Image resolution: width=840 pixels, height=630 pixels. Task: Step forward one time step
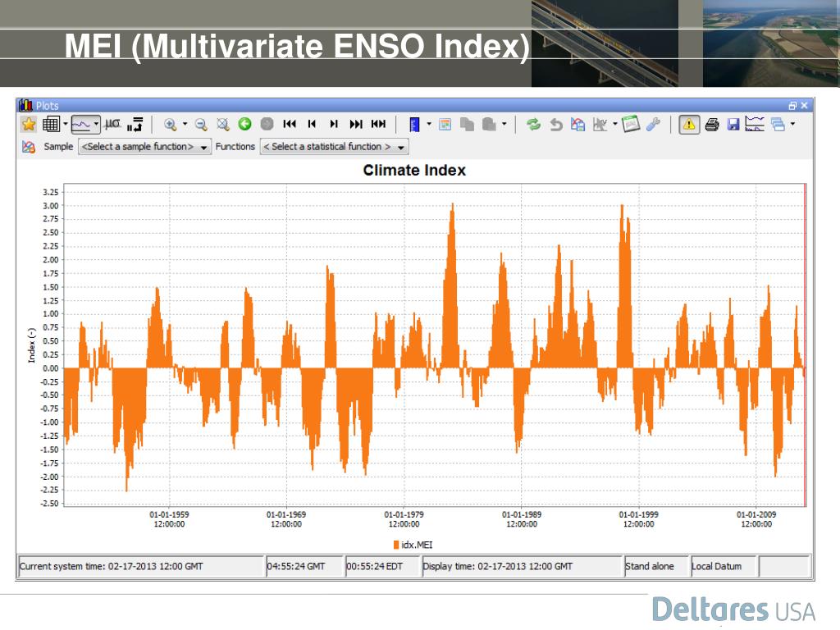334,125
